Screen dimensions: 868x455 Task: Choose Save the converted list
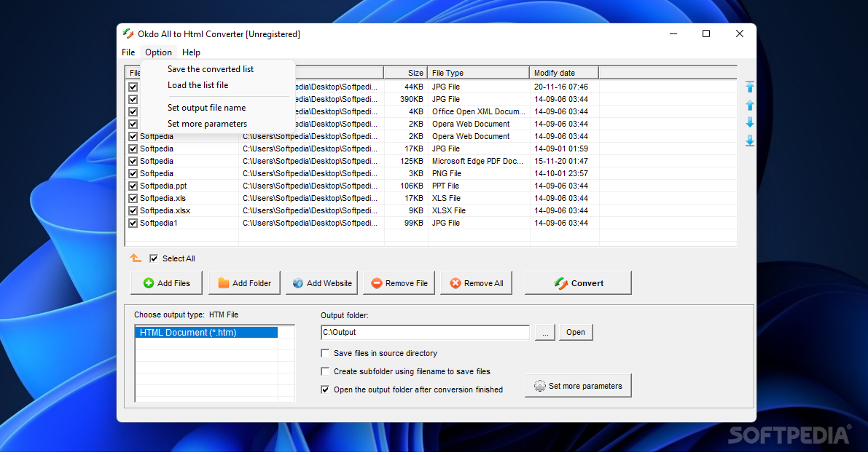[x=211, y=69]
